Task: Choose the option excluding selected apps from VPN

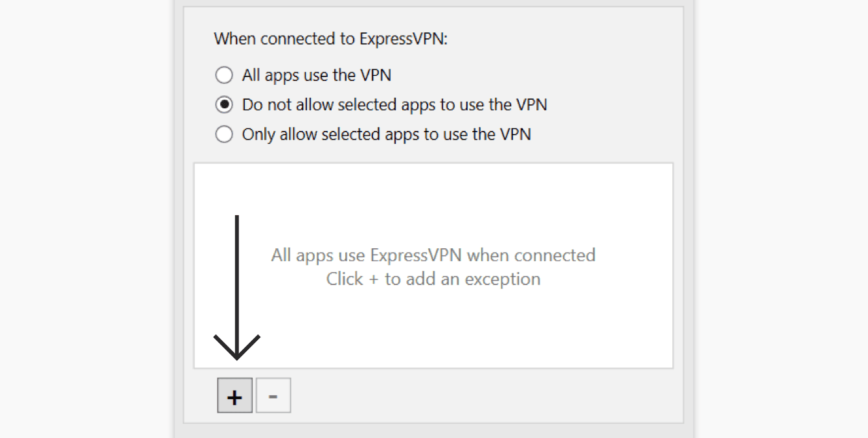Action: point(224,104)
